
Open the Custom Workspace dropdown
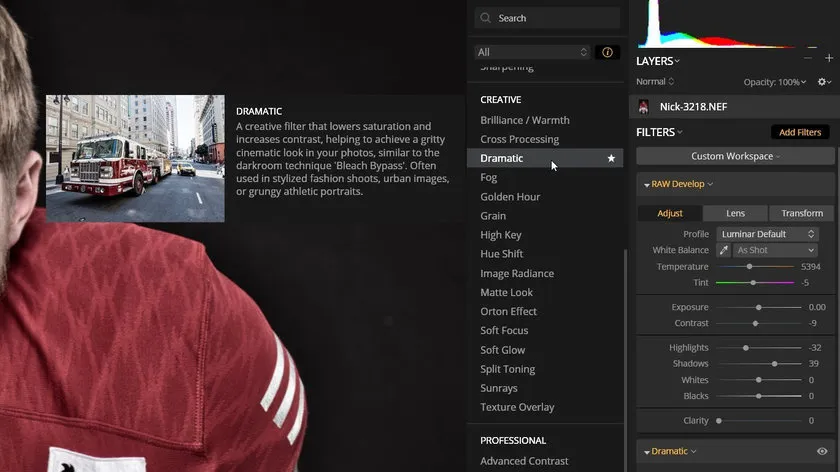735,156
